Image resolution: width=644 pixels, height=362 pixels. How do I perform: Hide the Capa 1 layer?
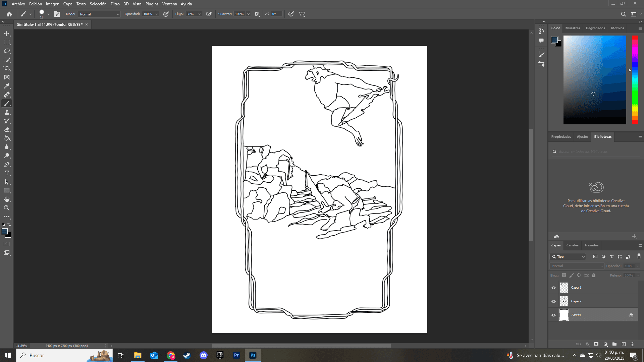coord(553,288)
